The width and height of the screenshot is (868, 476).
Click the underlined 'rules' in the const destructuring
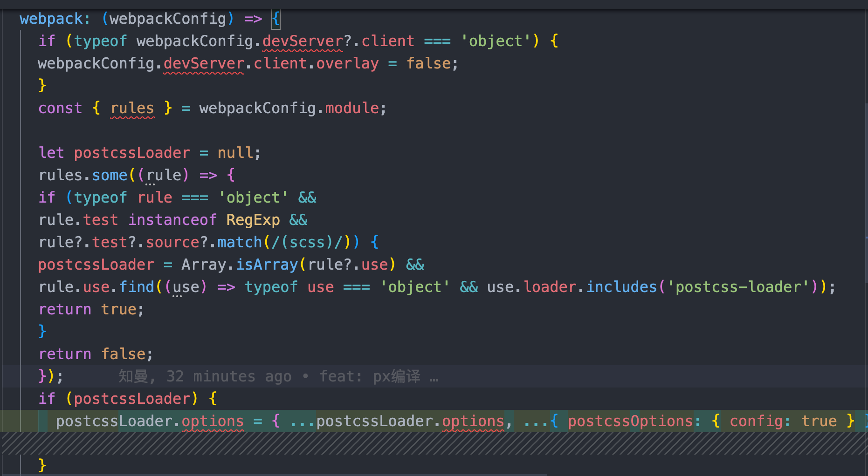pos(132,108)
